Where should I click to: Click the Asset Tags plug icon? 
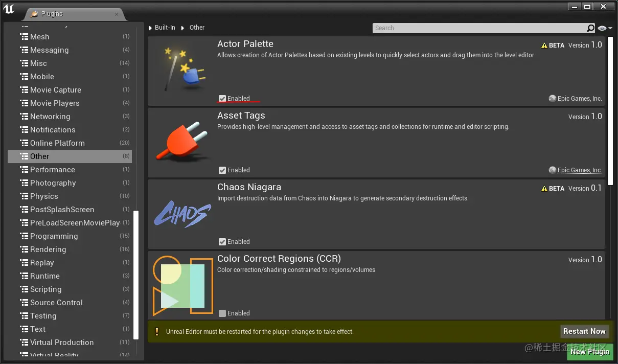click(x=182, y=142)
